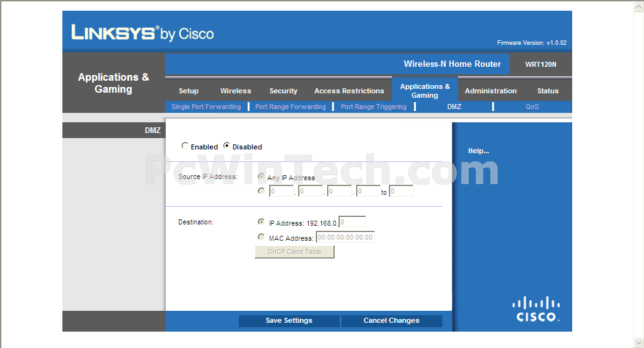Click the MAC Address input field
The image size is (644, 348).
coord(345,237)
